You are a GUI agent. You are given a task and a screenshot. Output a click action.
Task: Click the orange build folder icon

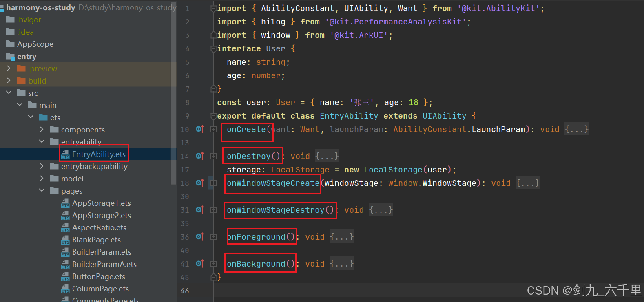[x=21, y=81]
